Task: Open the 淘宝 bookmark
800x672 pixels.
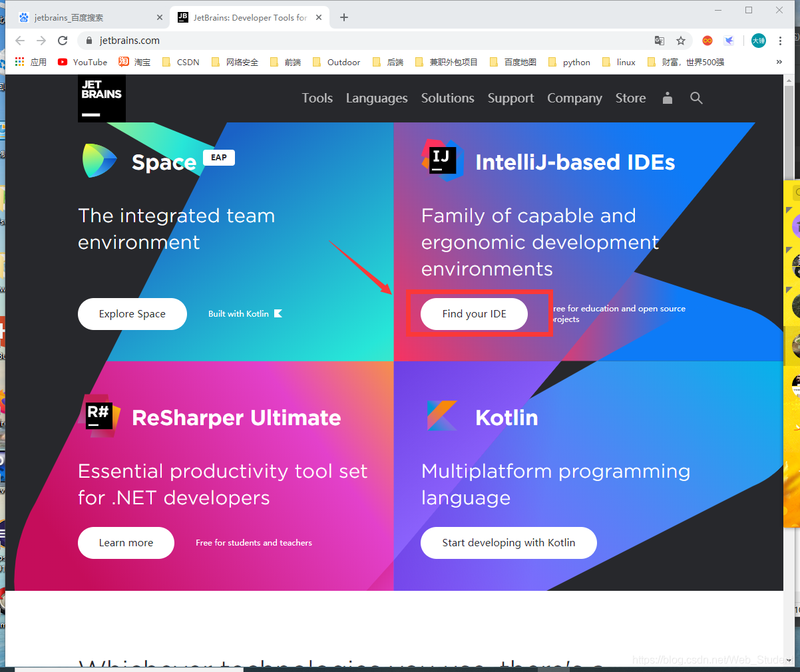Action: 134,62
